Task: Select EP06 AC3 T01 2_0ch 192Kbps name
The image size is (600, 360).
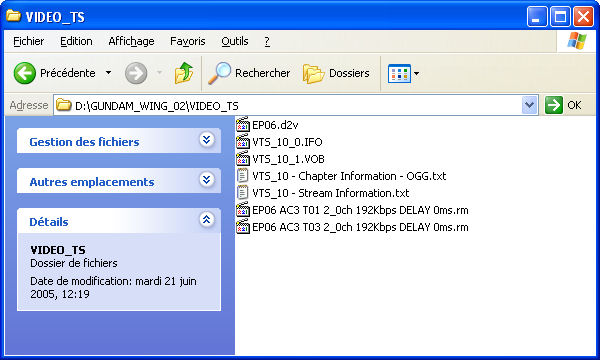Action: tap(360, 210)
